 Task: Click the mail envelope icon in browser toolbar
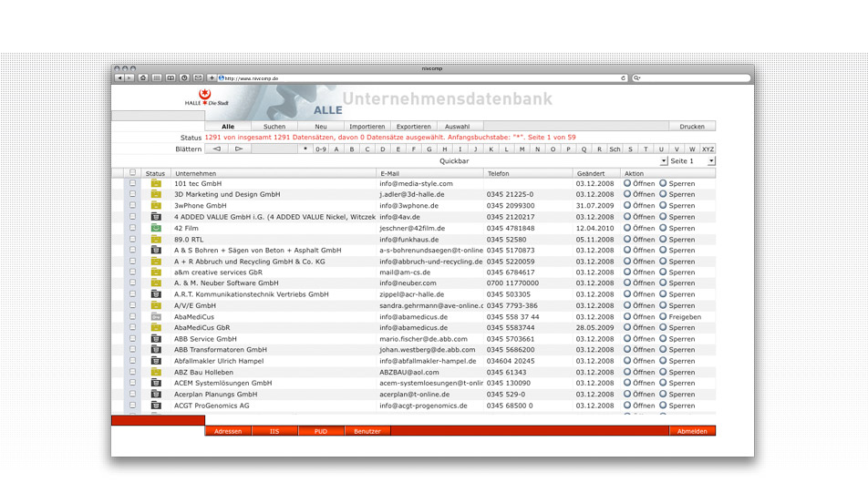click(x=198, y=78)
